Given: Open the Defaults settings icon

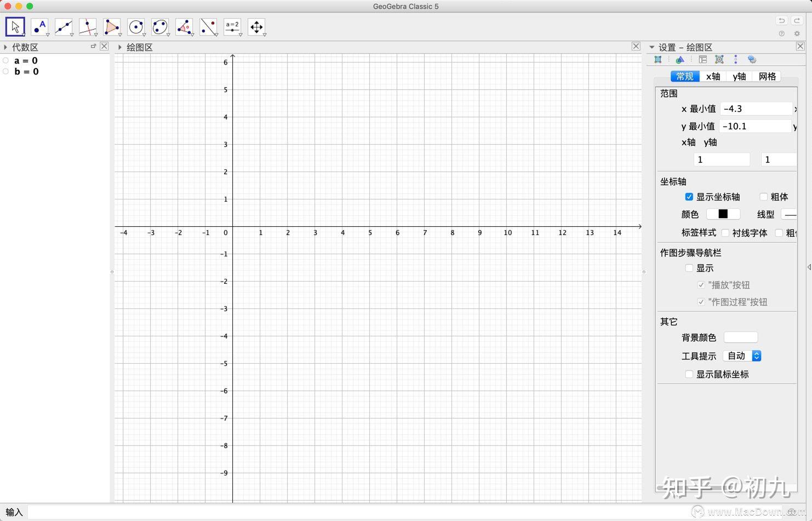Looking at the screenshot, I should (719, 60).
